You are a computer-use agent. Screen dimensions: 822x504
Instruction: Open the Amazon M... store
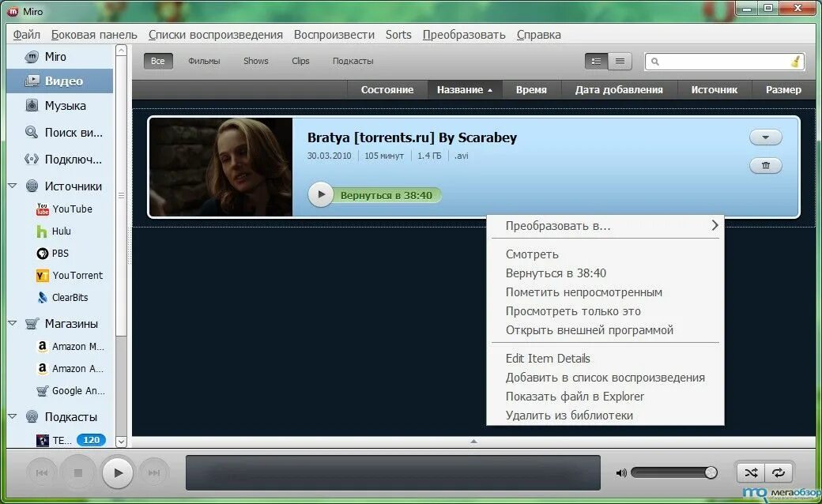[x=71, y=346]
